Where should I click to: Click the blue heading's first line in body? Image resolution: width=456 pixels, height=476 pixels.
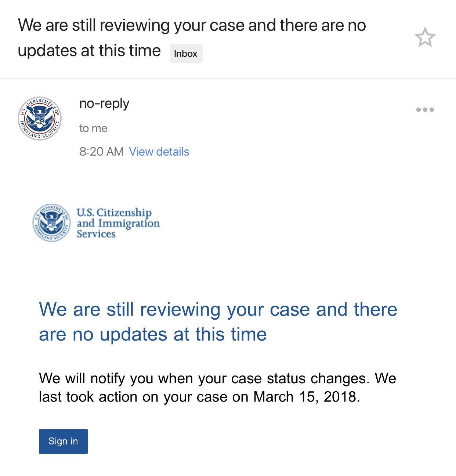click(x=218, y=309)
